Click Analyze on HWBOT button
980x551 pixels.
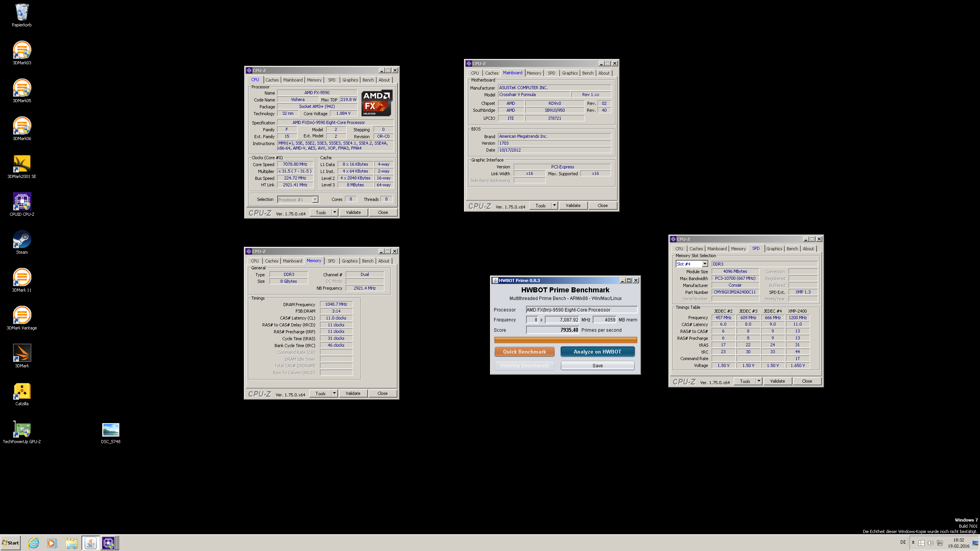pos(598,352)
